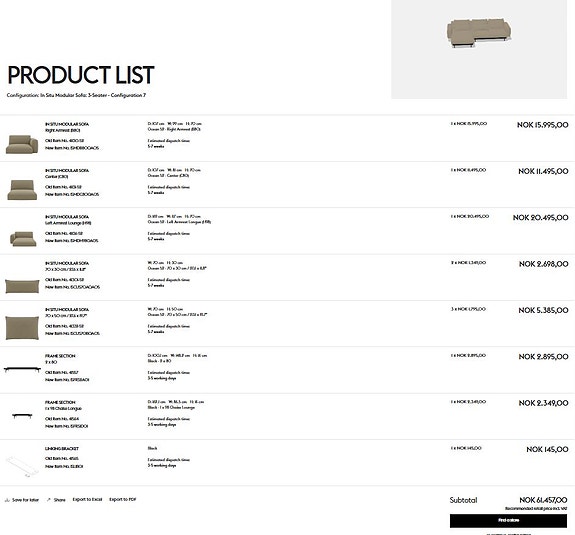Select the PRODUCT LIST heading

click(81, 75)
